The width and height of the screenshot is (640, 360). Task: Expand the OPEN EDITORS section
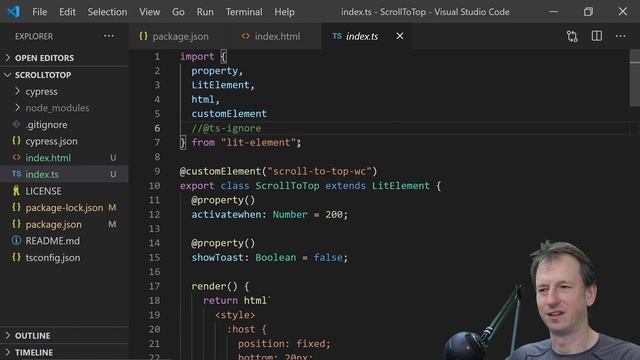8,58
